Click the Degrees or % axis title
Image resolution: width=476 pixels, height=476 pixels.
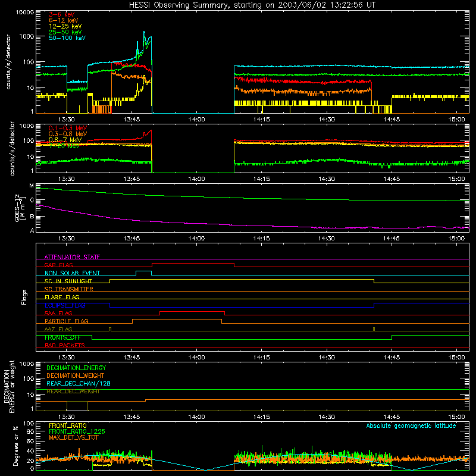pyautogui.click(x=15, y=446)
